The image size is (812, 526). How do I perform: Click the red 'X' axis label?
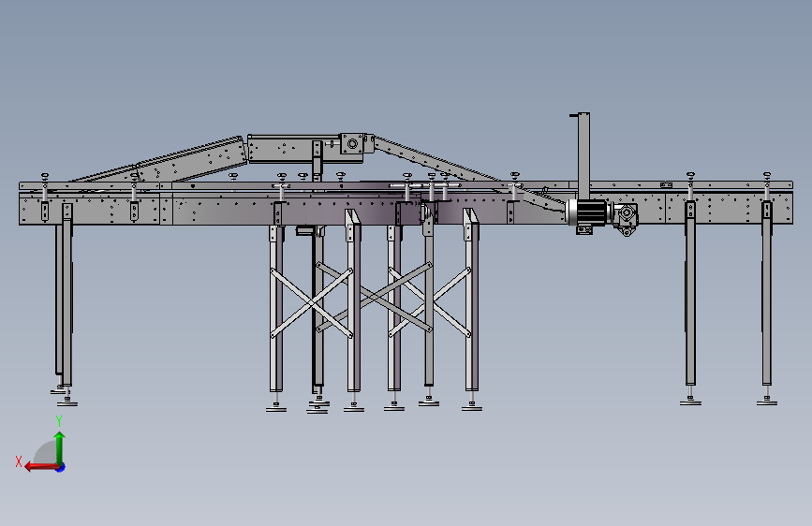click(19, 461)
